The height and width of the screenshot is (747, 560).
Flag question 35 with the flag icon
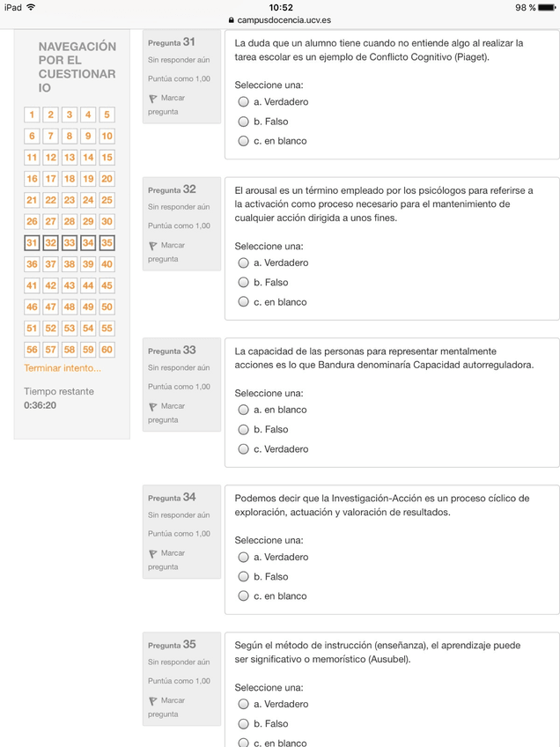[x=153, y=701]
